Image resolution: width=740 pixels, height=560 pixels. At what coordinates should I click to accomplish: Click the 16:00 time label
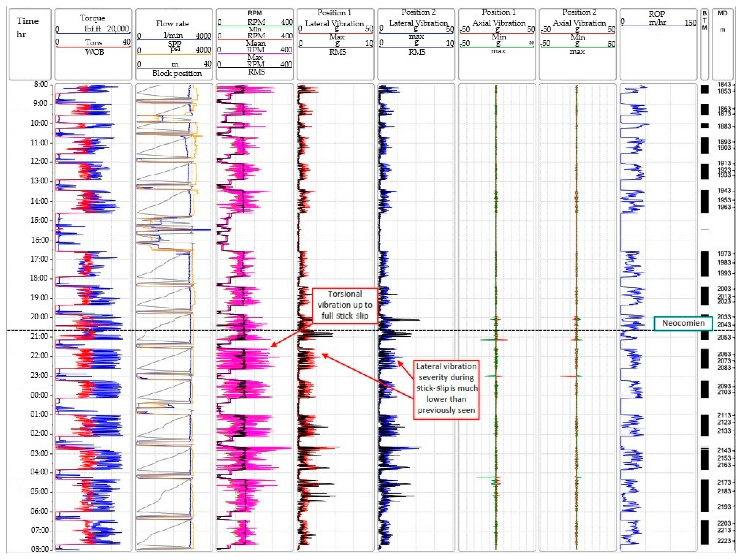[39, 240]
